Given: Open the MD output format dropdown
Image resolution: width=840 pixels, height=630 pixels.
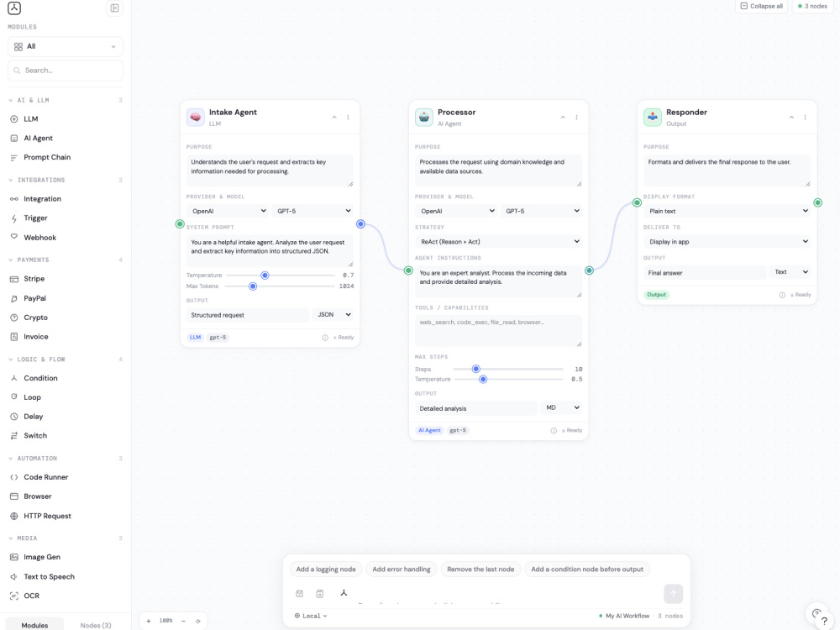Looking at the screenshot, I should click(x=561, y=408).
